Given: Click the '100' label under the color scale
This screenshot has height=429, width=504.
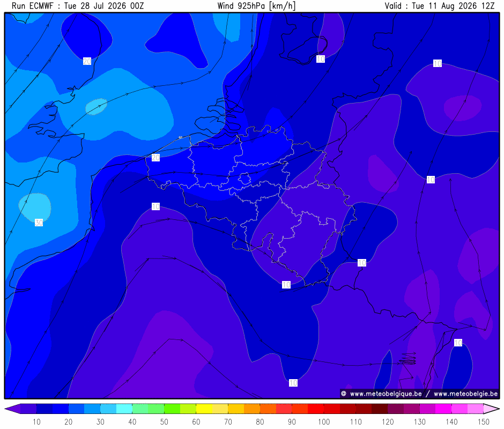Looking at the screenshot, I should point(324,421).
